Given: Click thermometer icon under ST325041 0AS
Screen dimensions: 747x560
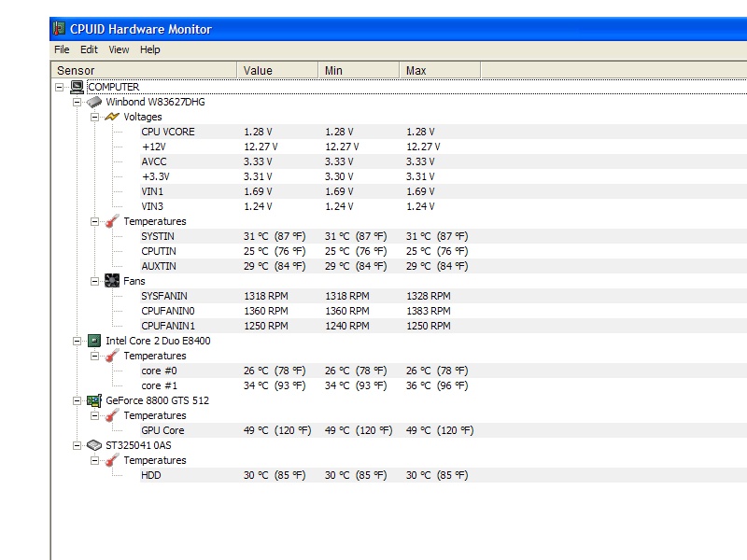Looking at the screenshot, I should pyautogui.click(x=112, y=460).
